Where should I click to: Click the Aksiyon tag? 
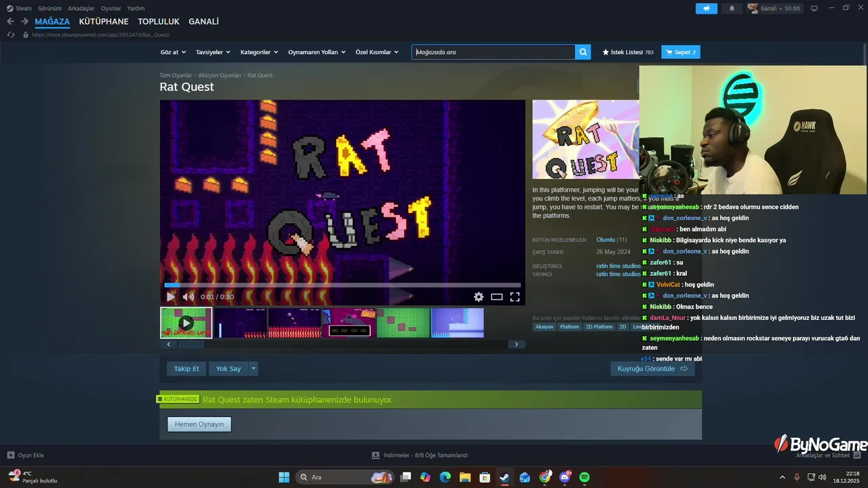(544, 327)
